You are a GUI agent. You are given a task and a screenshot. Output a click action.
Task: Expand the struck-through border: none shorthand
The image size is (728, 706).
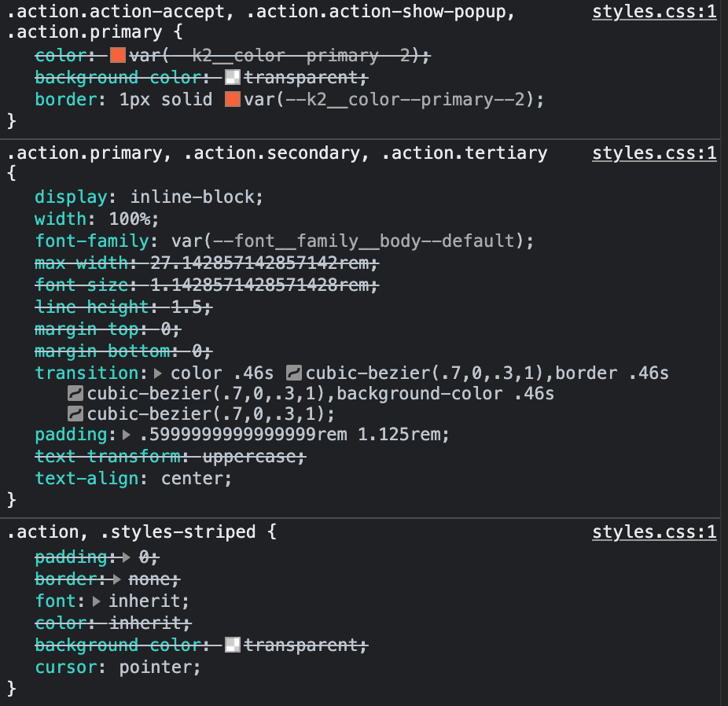click(x=117, y=579)
